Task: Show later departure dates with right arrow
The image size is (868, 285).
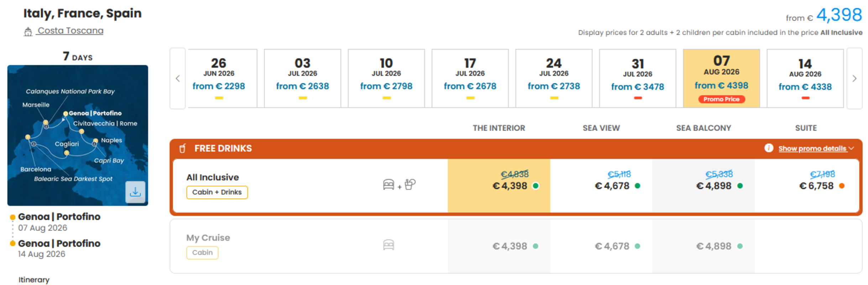Action: (854, 78)
